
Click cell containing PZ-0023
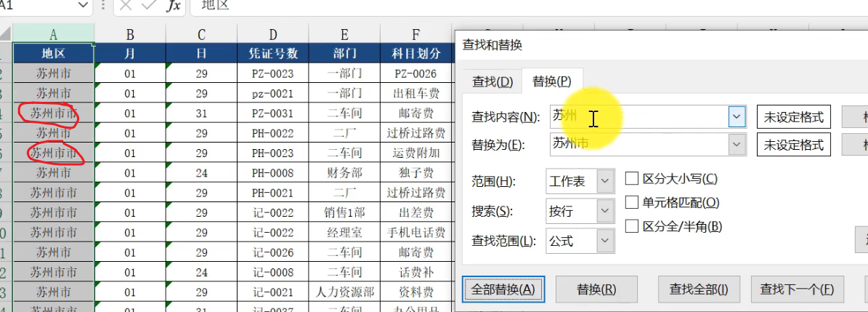click(273, 73)
